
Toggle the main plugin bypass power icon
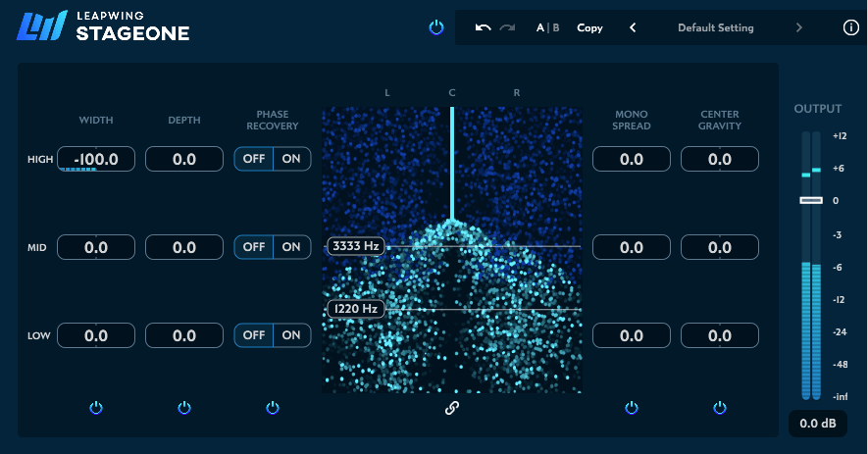pos(436,27)
